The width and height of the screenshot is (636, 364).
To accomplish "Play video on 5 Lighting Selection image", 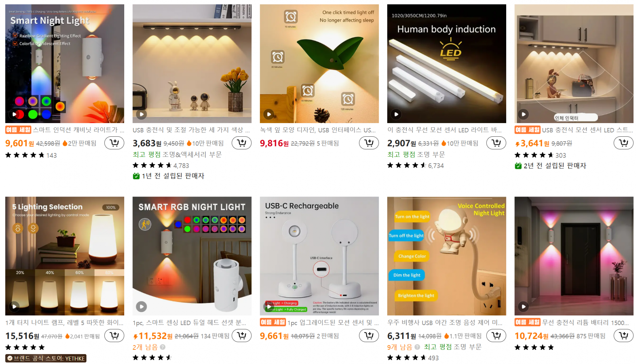I will pyautogui.click(x=14, y=306).
